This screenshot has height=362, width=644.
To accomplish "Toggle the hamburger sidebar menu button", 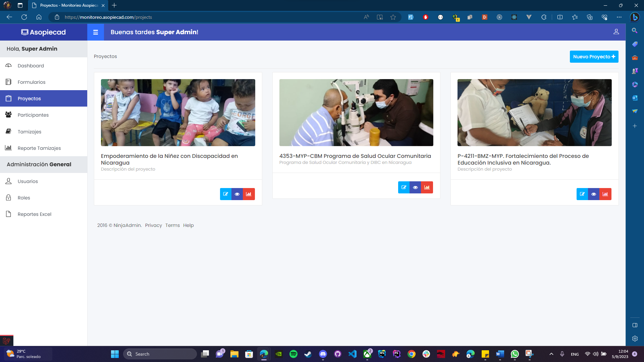I will pyautogui.click(x=96, y=32).
